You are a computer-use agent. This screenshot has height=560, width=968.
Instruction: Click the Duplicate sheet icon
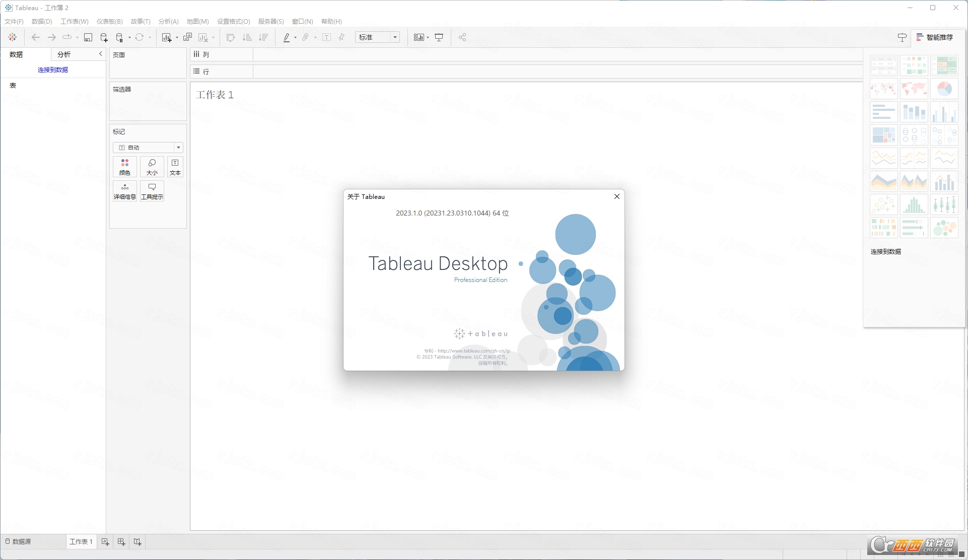[x=187, y=37]
